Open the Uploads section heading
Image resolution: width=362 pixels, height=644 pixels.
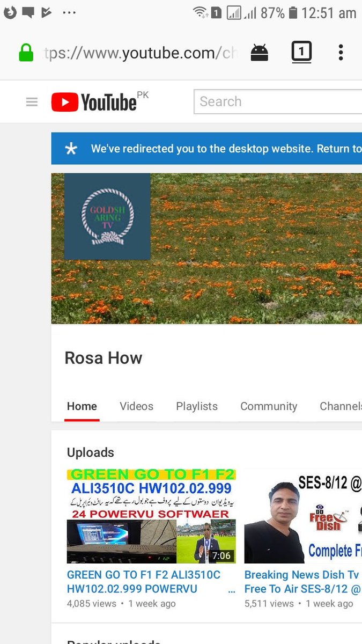tap(91, 452)
